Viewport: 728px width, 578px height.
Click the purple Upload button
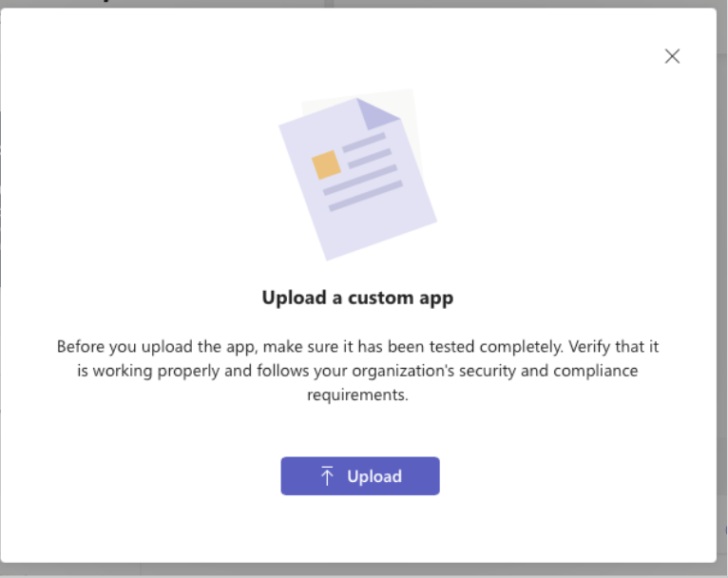pyautogui.click(x=360, y=476)
